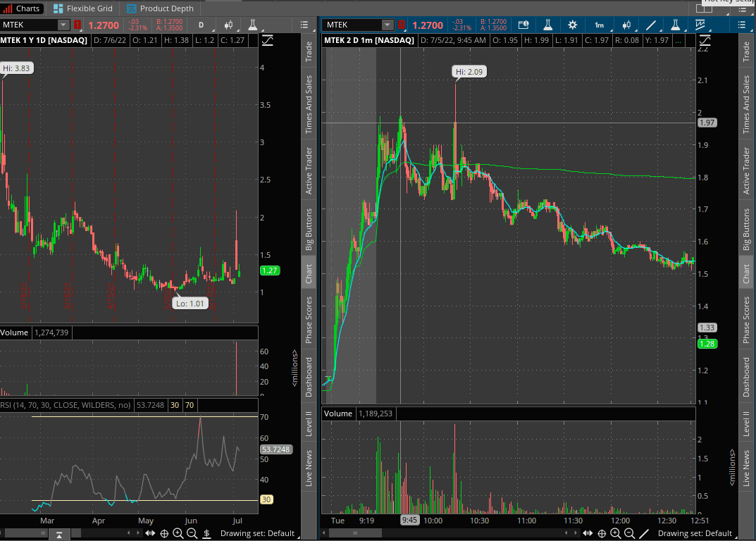This screenshot has width=756, height=541.
Task: Open Level II side tab of left chart
Action: point(309,423)
